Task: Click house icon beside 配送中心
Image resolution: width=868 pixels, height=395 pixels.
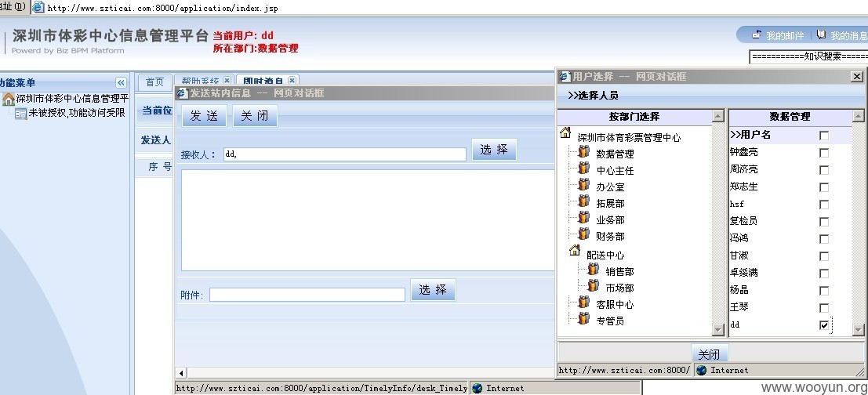Action: click(x=575, y=251)
